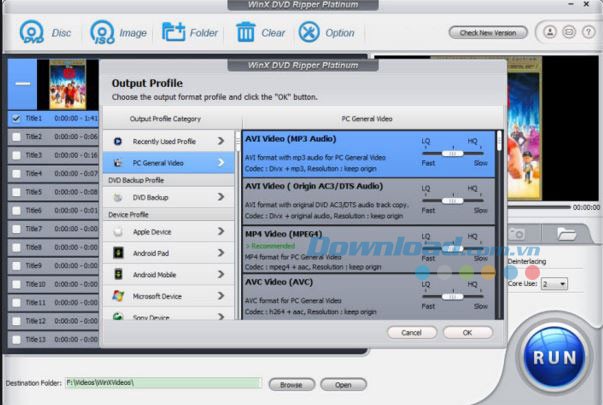The width and height of the screenshot is (603, 405).
Task: Open the CPU Core Use dropdown
Action: point(555,284)
